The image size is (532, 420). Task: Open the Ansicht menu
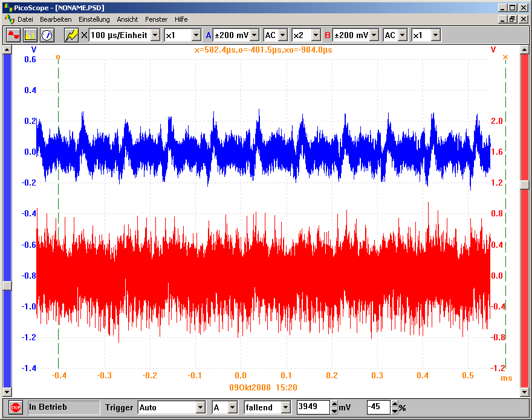tap(128, 19)
